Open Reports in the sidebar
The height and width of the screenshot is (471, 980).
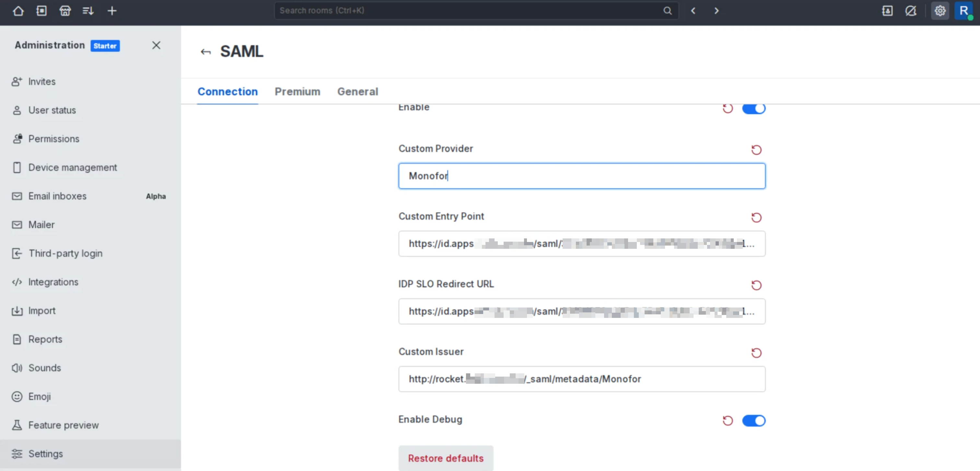(90, 339)
